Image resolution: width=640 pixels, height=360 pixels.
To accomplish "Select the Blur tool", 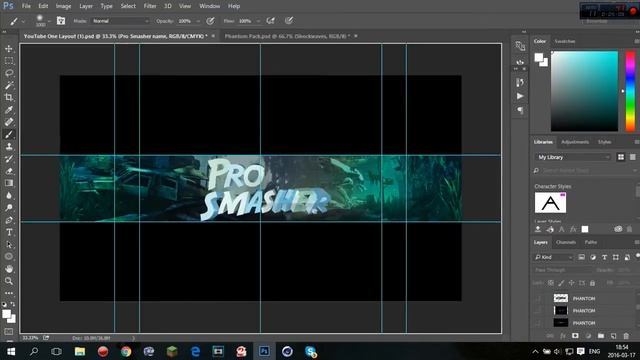I will [x=9, y=196].
